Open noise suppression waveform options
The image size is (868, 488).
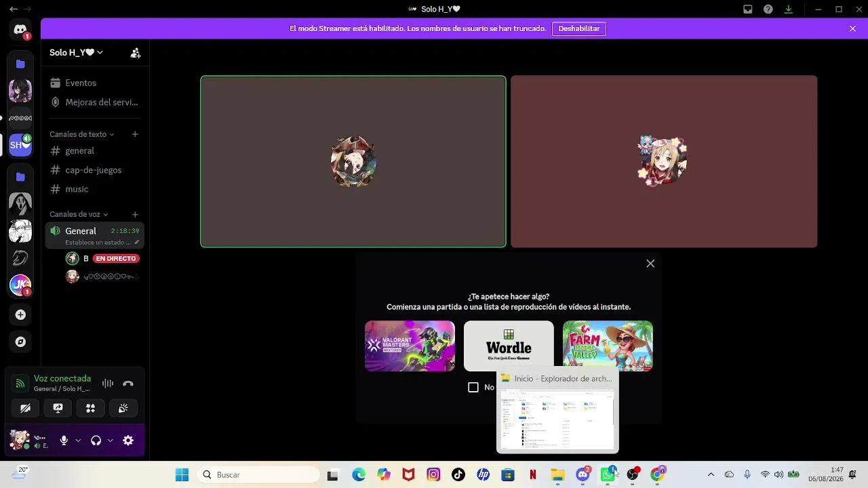107,384
